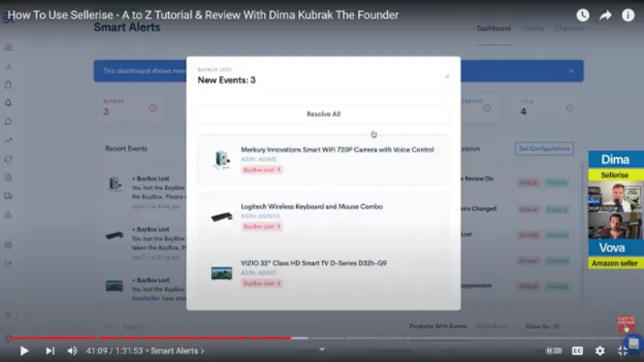Viewport: 644px width, 362px height.
Task: Close the New Events dialog
Action: pyautogui.click(x=447, y=77)
